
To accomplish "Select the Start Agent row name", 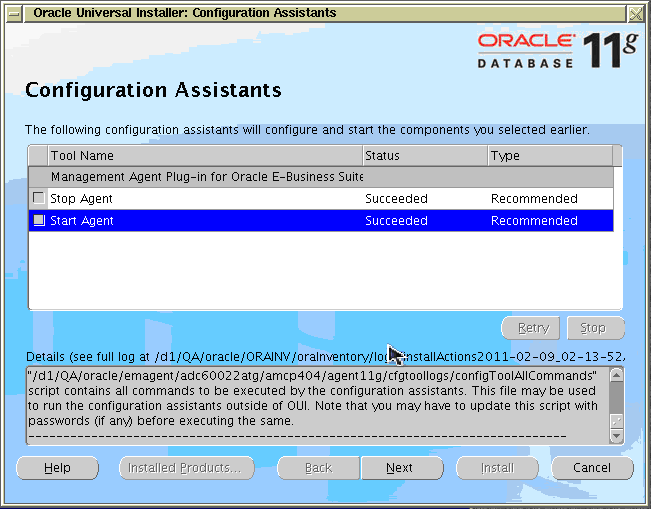I will (82, 221).
